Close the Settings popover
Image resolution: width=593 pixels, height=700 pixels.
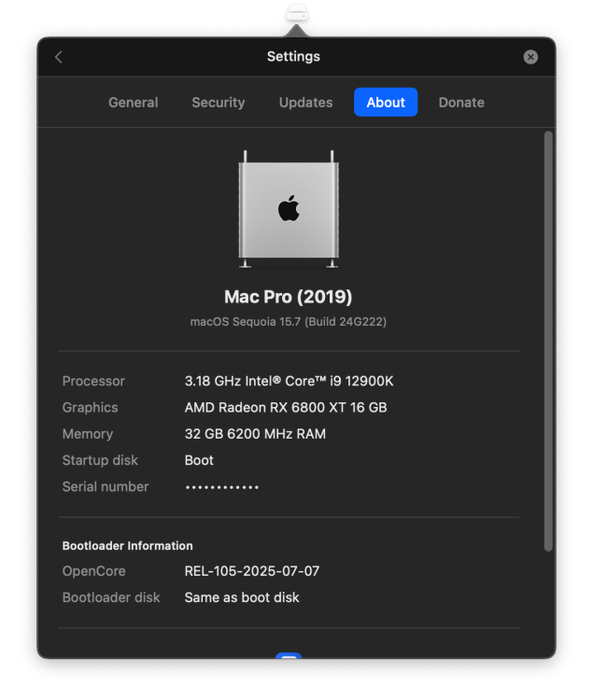pyautogui.click(x=530, y=57)
